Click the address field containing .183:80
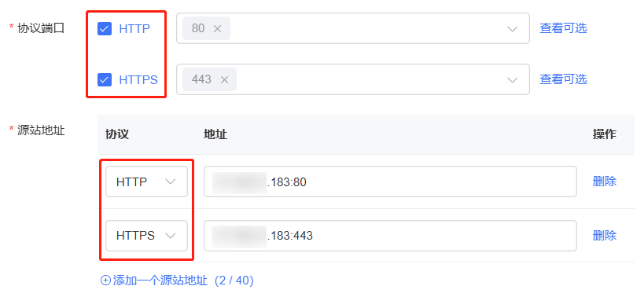 coord(390,181)
